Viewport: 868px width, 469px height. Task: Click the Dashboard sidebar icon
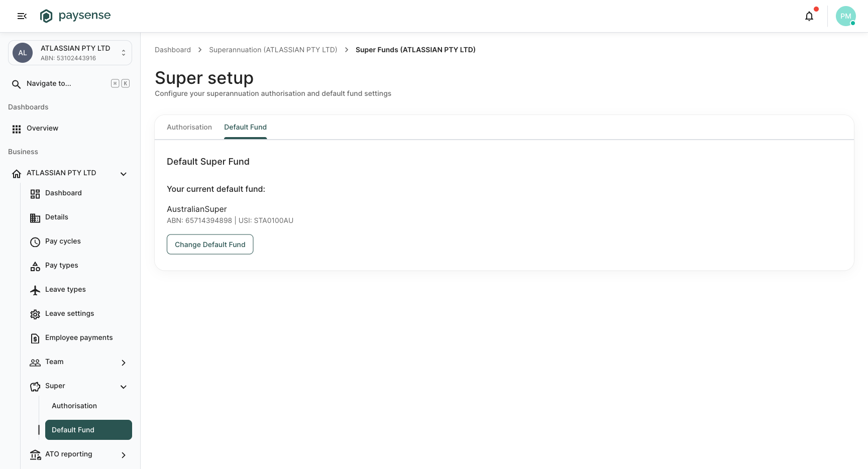(x=35, y=194)
